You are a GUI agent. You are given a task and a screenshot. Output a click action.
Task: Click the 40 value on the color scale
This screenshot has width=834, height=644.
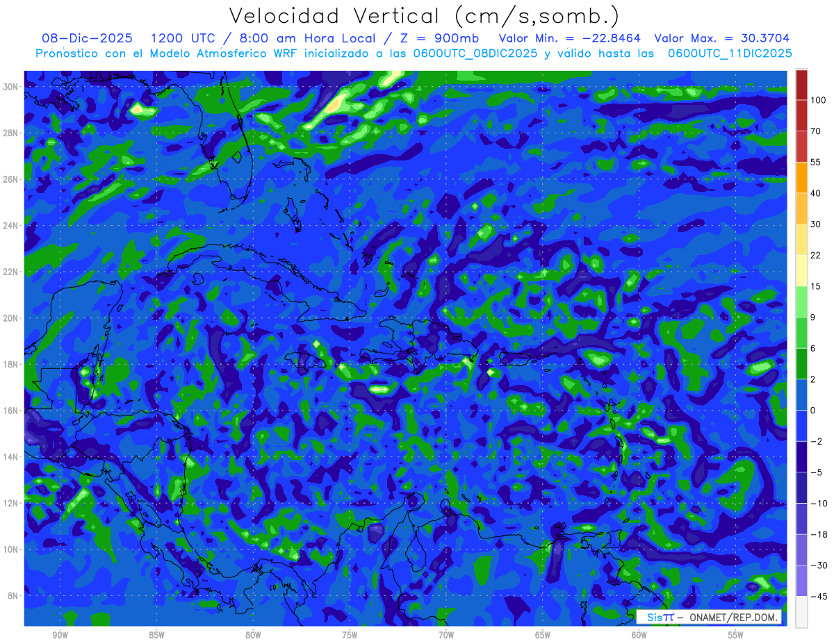coord(816,193)
